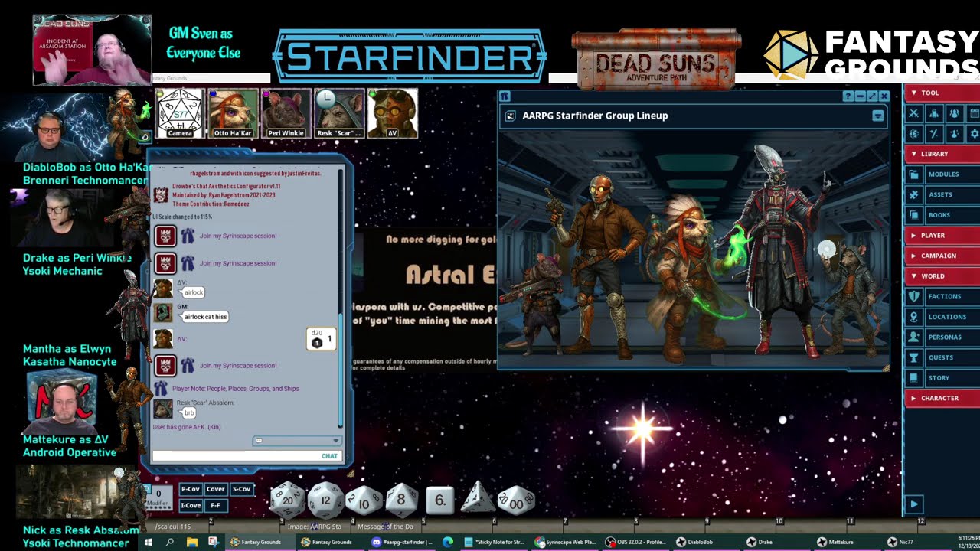Collapse the LIBRARY sidebar section
This screenshot has height=551, width=980.
(942, 154)
